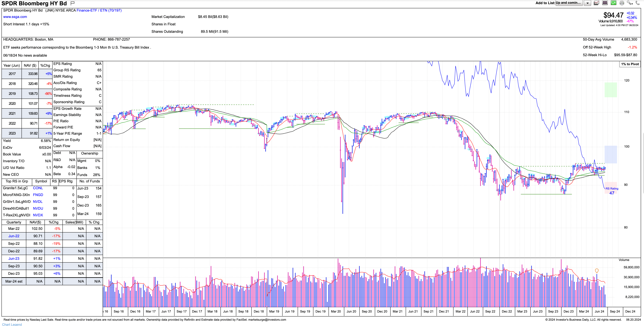This screenshot has height=326, width=644.
Task: Click the 52-Week Hi-Lo $95.59-$87.80 value
Action: click(625, 55)
